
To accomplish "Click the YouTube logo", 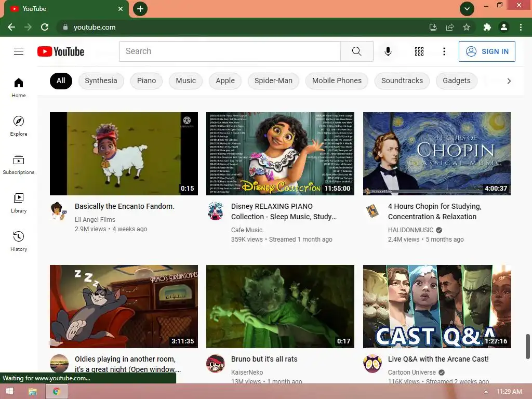I will (61, 51).
